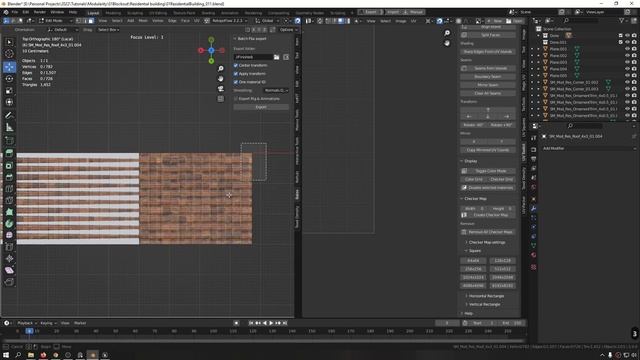Hide Plane.003 in viewport via eye icon

pos(627,62)
